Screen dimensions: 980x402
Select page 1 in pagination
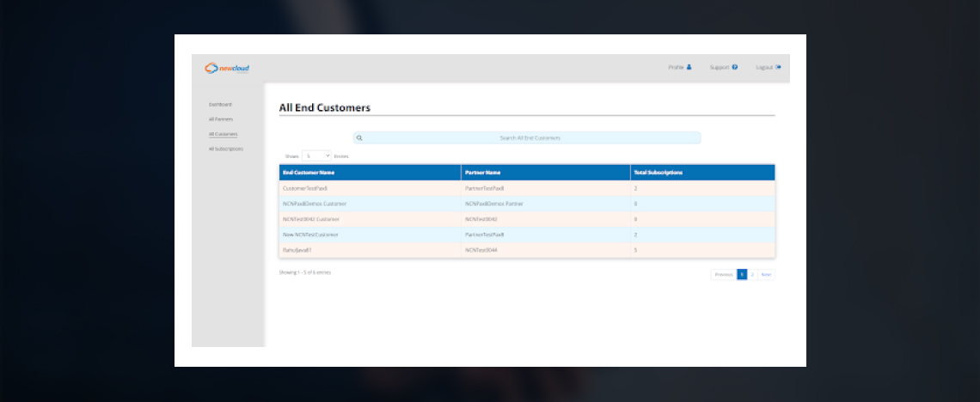pyautogui.click(x=742, y=275)
